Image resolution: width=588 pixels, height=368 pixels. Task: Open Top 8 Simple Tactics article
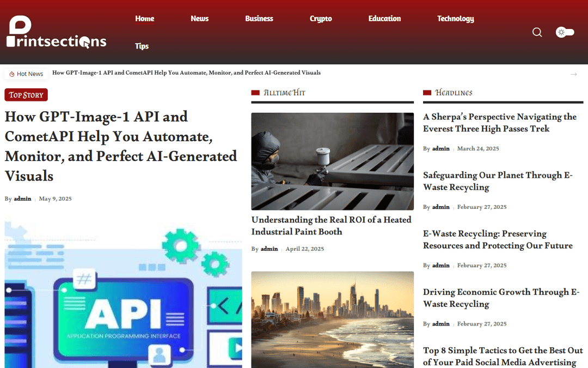tap(503, 356)
